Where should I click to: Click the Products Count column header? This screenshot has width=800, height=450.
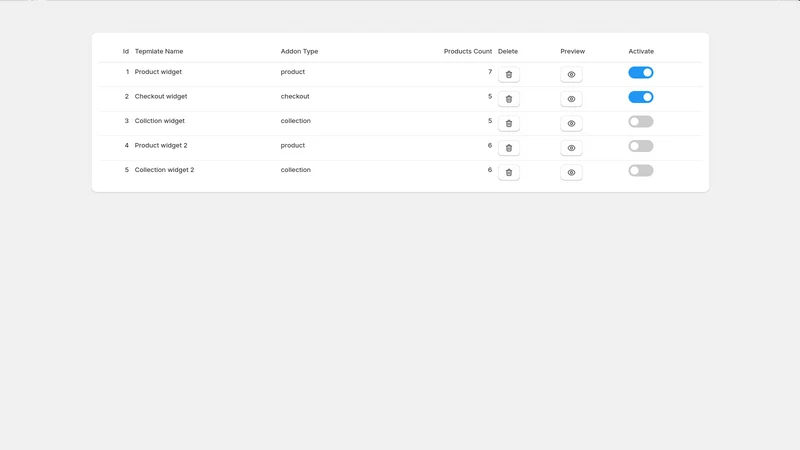pos(468,52)
